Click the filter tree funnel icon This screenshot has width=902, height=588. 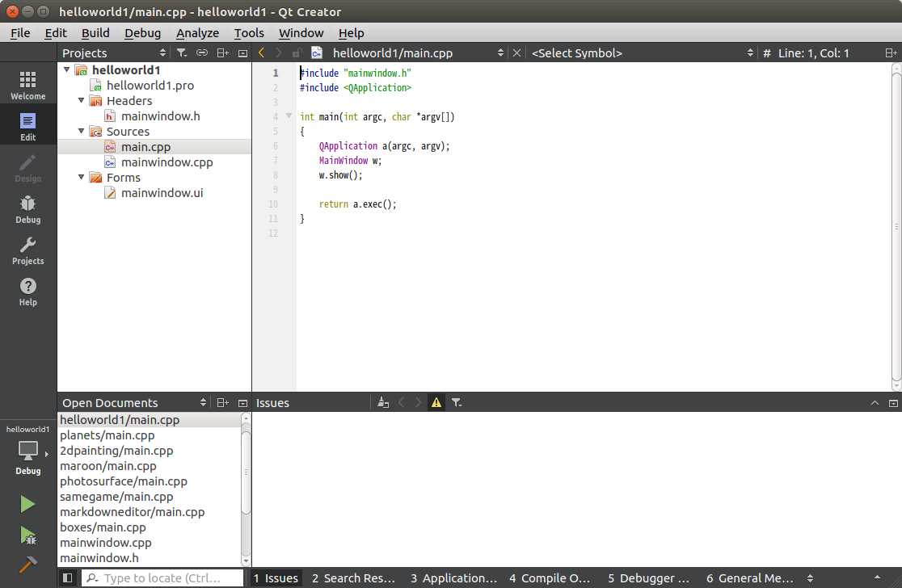coord(182,52)
